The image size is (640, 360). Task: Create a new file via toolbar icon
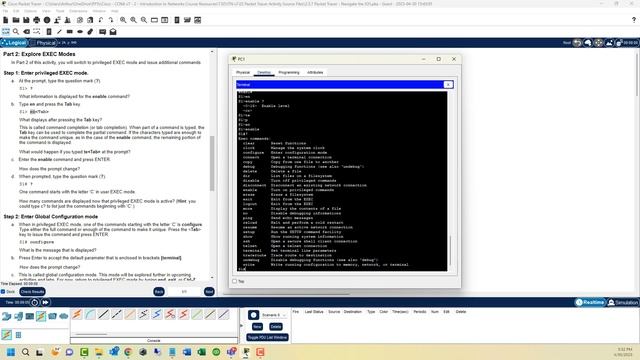[x=6, y=20]
